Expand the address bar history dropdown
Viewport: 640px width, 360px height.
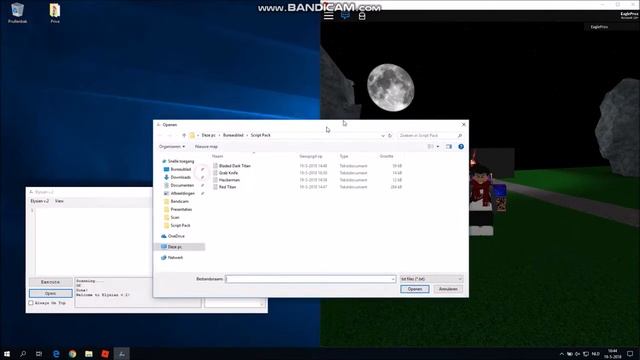383,135
